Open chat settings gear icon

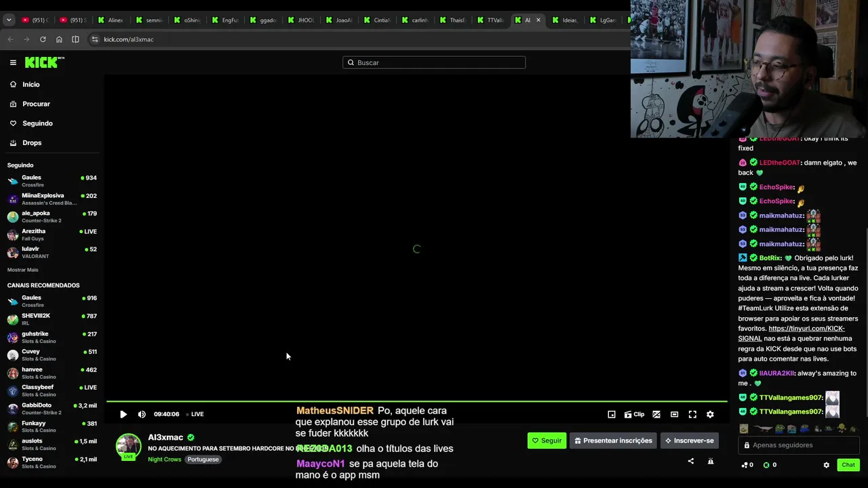826,465
